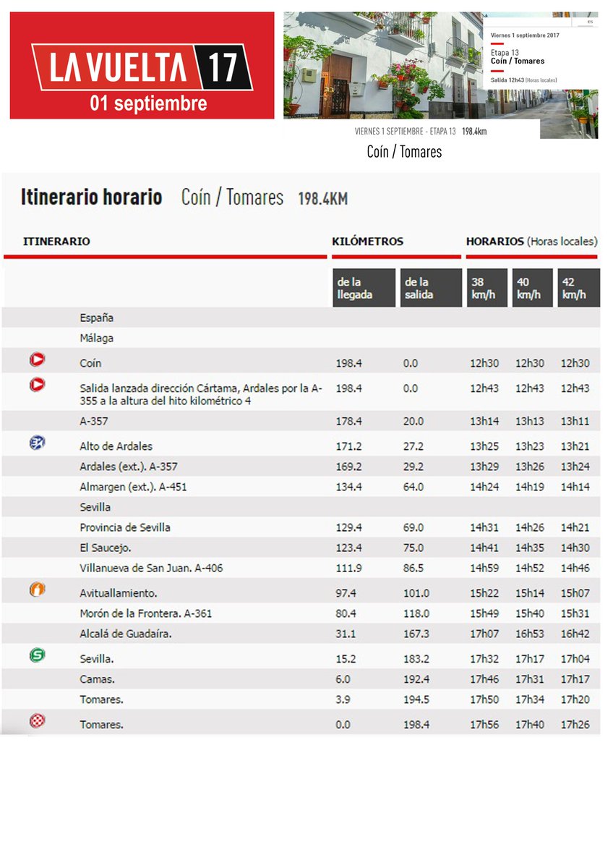Click the 'Camas.' row name

pyautogui.click(x=97, y=679)
